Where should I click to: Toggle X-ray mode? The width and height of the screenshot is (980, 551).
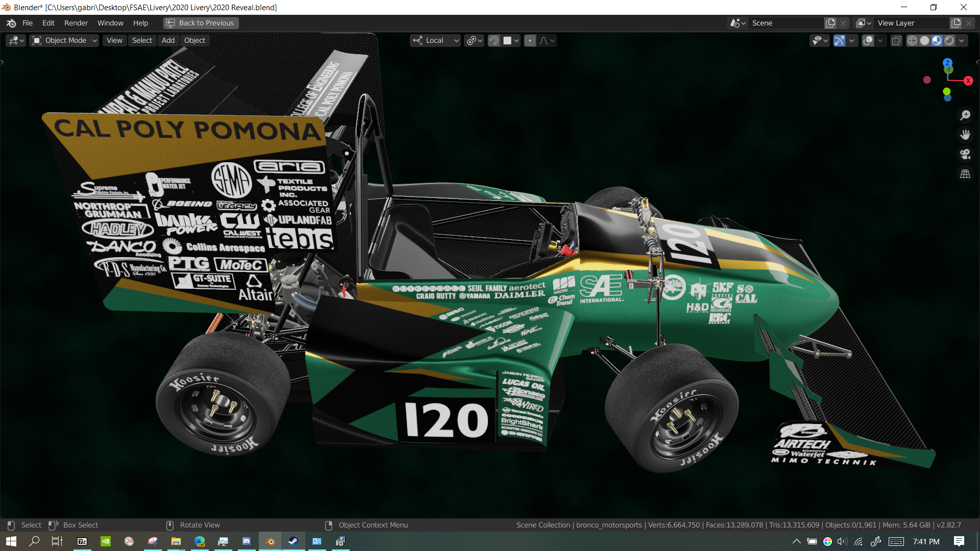click(x=896, y=40)
